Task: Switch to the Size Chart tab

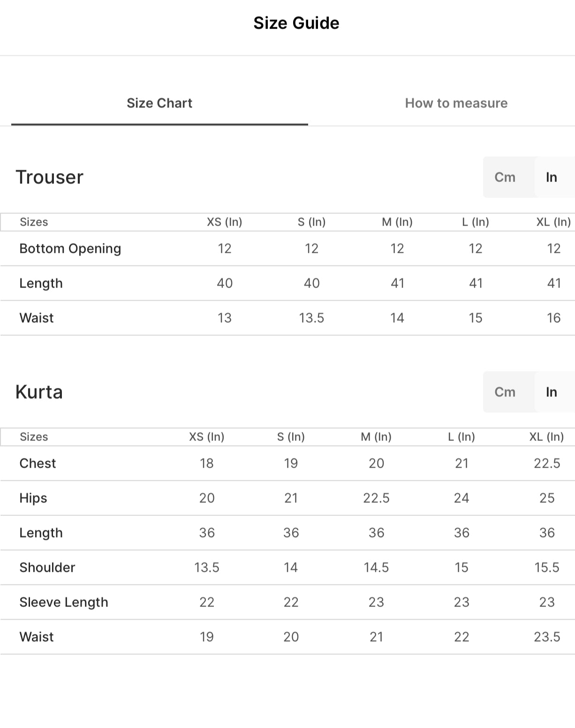Action: tap(159, 103)
